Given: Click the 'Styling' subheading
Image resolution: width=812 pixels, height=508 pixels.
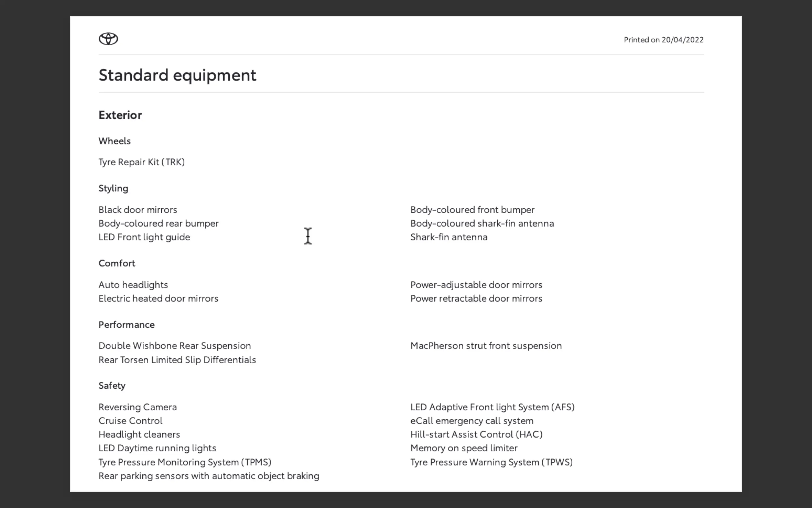Looking at the screenshot, I should [x=113, y=189].
